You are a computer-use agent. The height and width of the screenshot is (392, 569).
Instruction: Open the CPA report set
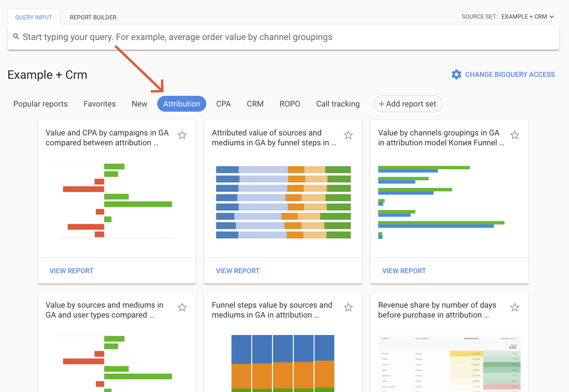pyautogui.click(x=223, y=104)
